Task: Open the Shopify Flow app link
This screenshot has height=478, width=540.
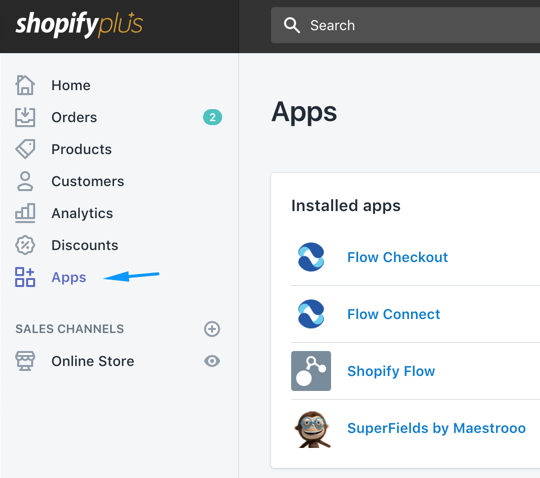Action: (x=391, y=371)
